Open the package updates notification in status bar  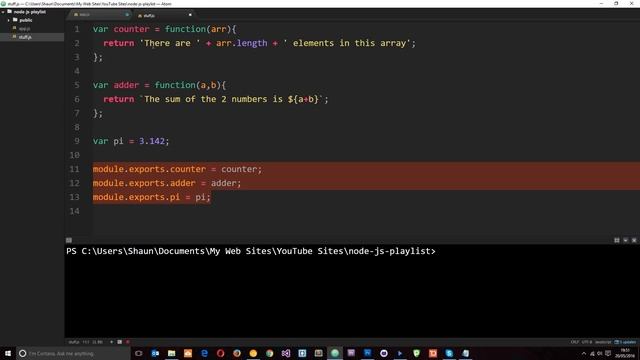[625, 342]
